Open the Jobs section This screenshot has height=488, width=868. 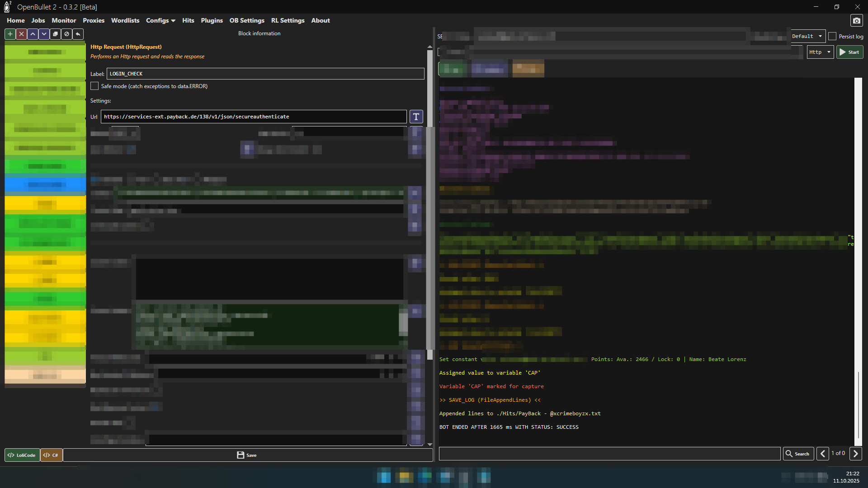coord(38,20)
